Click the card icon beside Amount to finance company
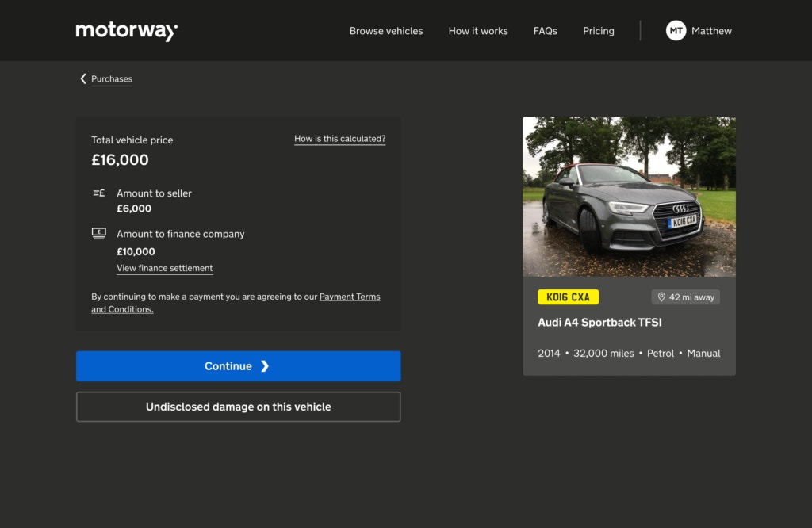The height and width of the screenshot is (528, 812). (98, 233)
